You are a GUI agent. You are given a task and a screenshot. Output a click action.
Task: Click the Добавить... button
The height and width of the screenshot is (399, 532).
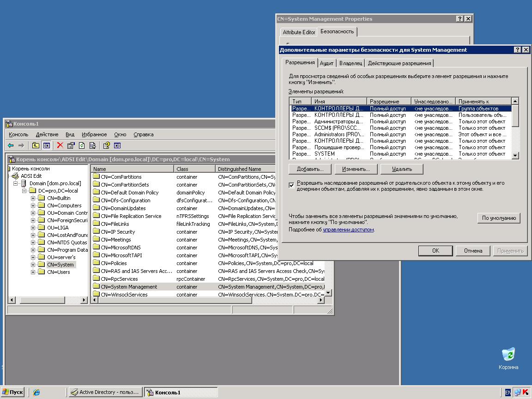coord(309,169)
